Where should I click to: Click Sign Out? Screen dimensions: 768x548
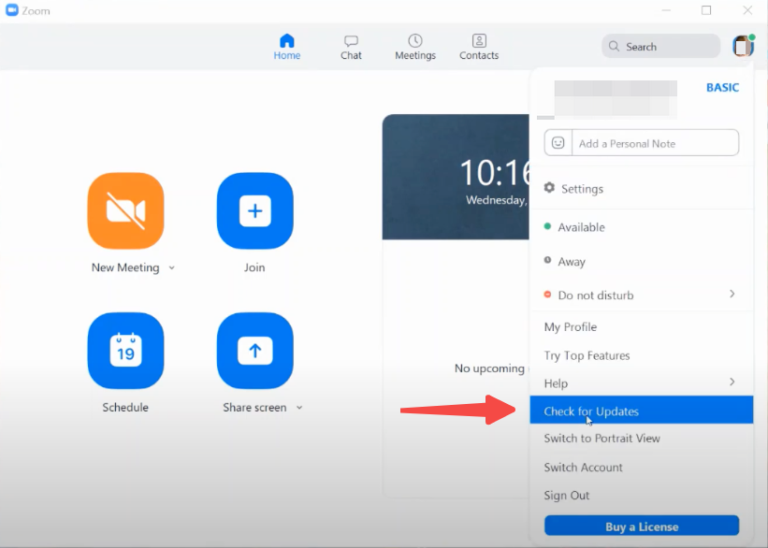point(642,496)
